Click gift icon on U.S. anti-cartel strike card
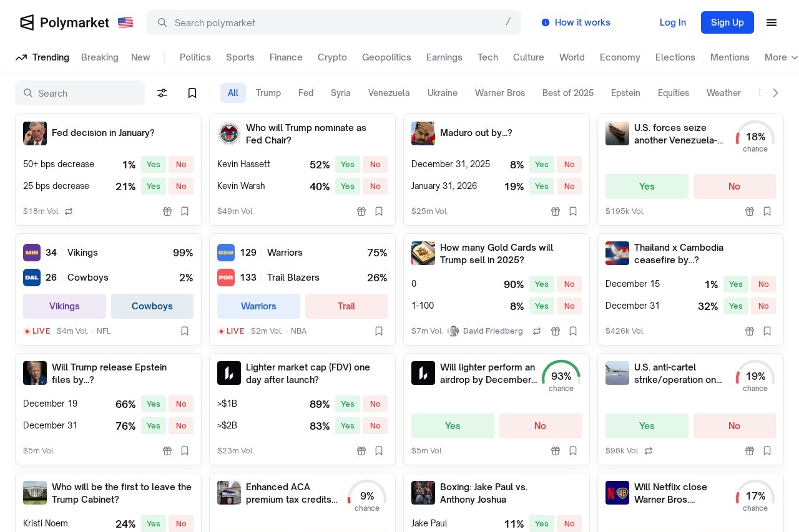 coord(750,451)
